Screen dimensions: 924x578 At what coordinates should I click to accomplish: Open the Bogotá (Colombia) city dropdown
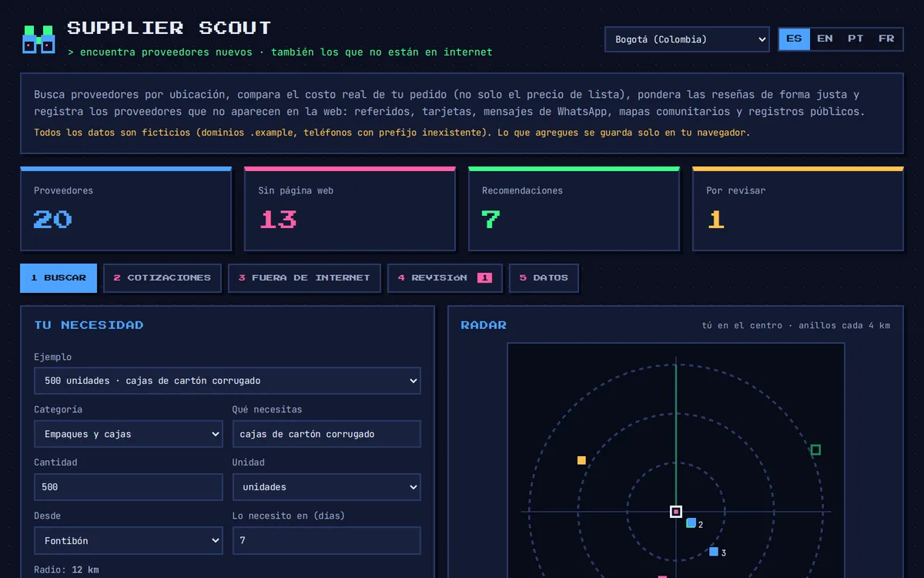687,39
